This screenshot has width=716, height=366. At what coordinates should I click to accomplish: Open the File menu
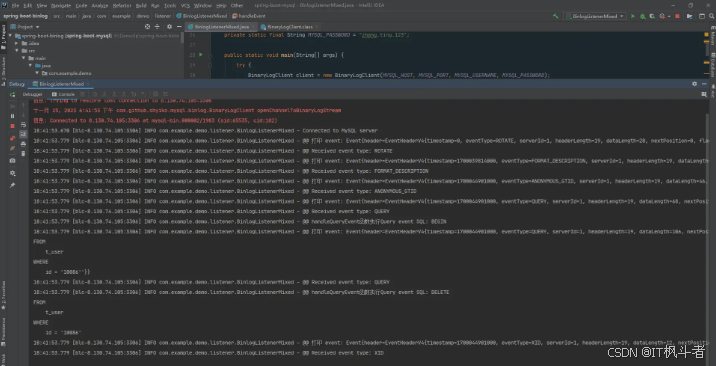(x=15, y=5)
